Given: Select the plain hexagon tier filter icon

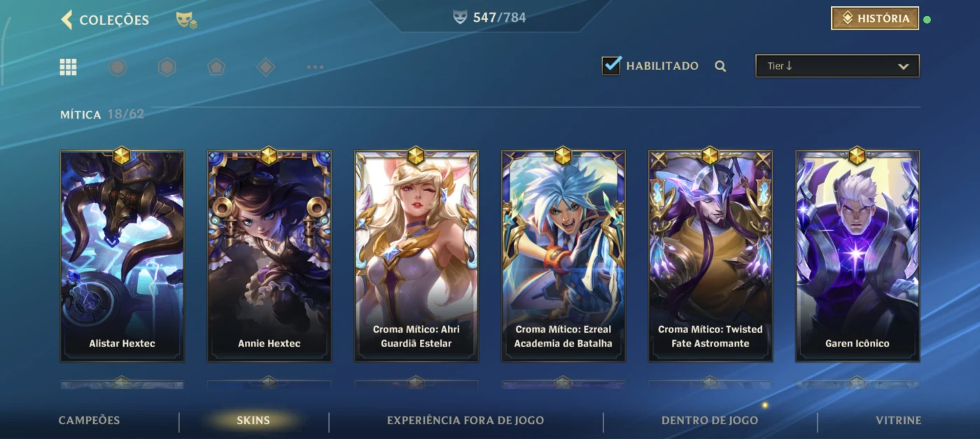Looking at the screenshot, I should coord(167,67).
